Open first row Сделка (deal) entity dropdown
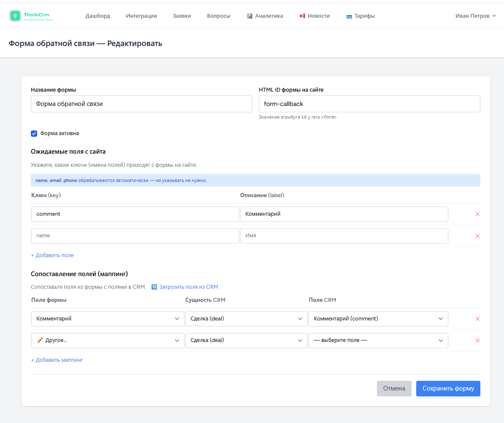This screenshot has height=423, width=504. 246,319
